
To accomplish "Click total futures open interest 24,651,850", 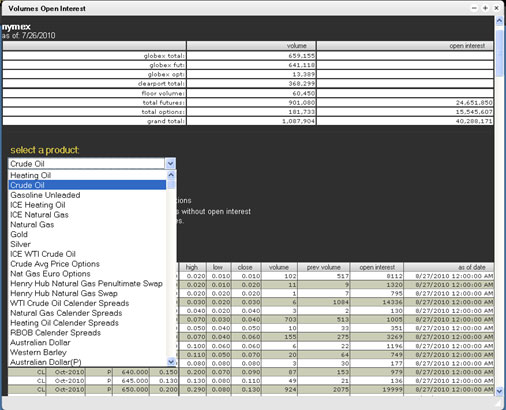I will pyautogui.click(x=474, y=102).
